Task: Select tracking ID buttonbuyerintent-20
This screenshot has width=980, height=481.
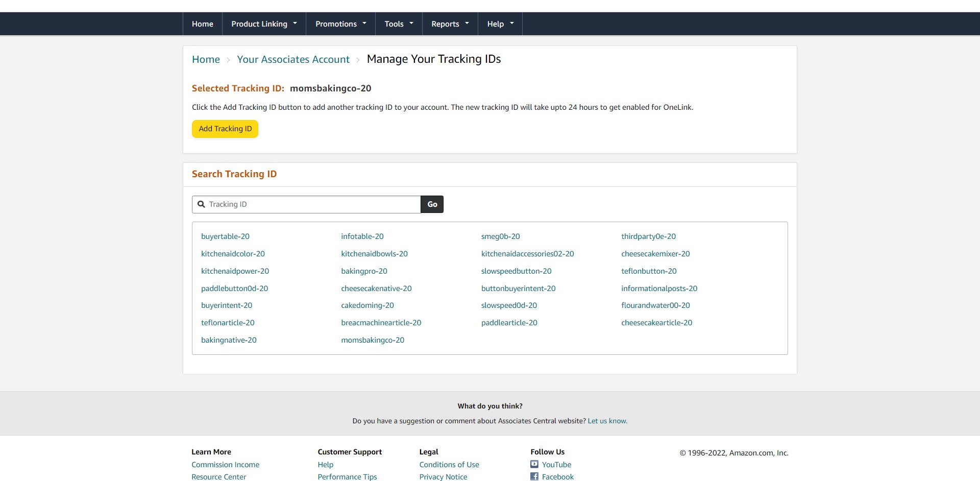Action: pos(518,288)
